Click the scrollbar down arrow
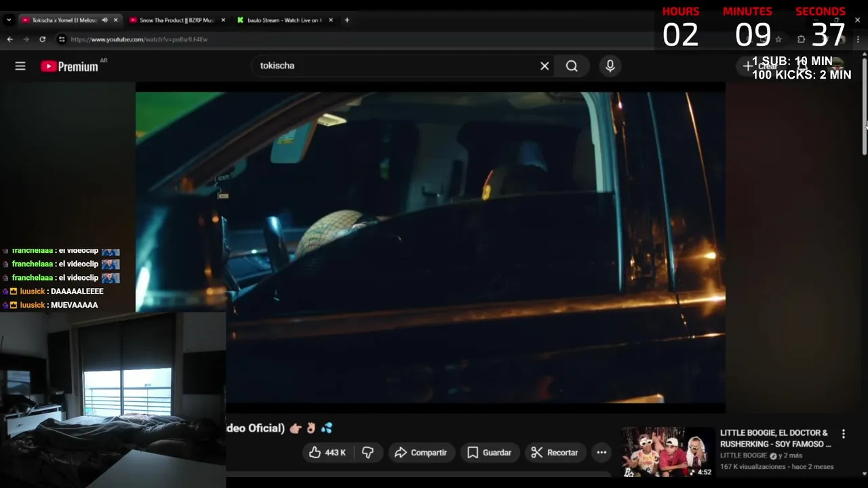 (x=864, y=474)
